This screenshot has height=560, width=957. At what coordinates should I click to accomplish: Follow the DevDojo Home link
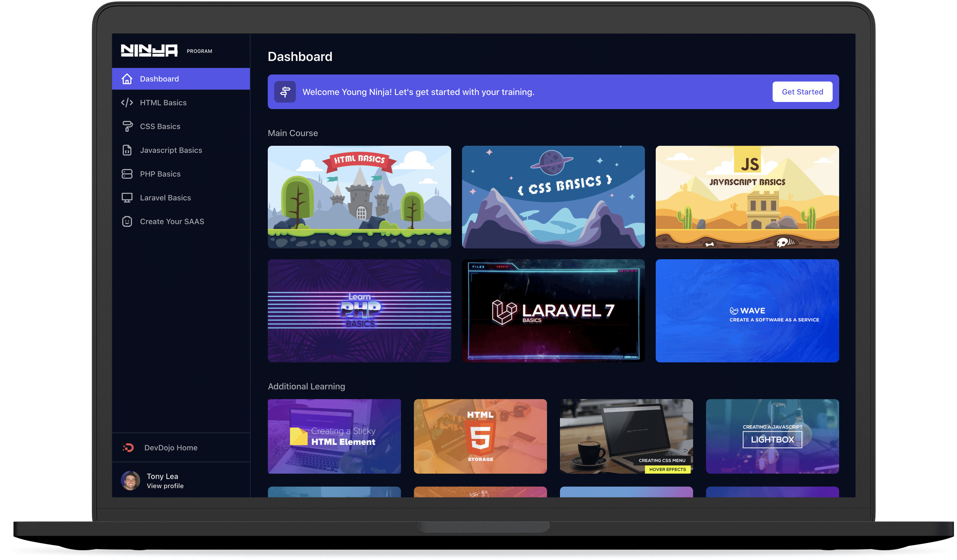tap(181, 448)
